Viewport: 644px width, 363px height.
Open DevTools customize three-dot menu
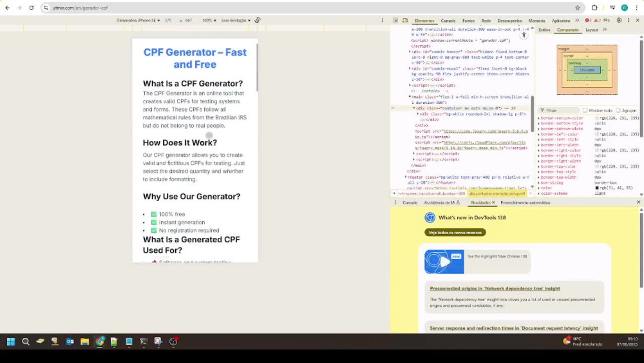click(629, 20)
